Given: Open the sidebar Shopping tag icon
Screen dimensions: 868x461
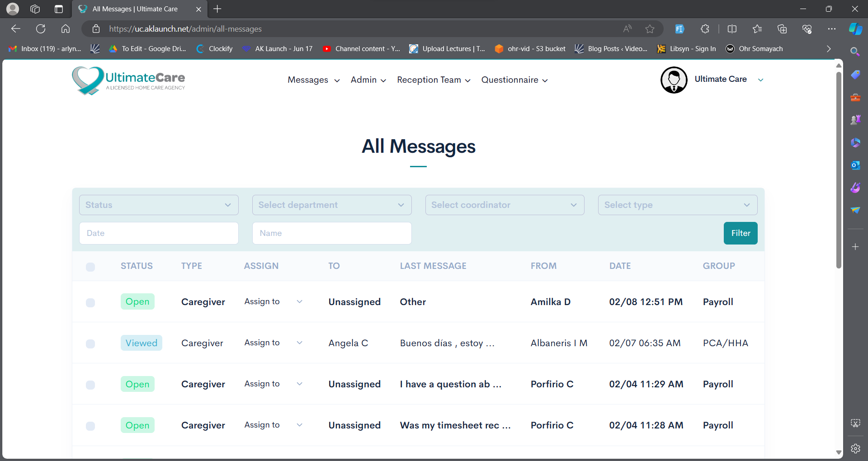Looking at the screenshot, I should click(x=855, y=75).
